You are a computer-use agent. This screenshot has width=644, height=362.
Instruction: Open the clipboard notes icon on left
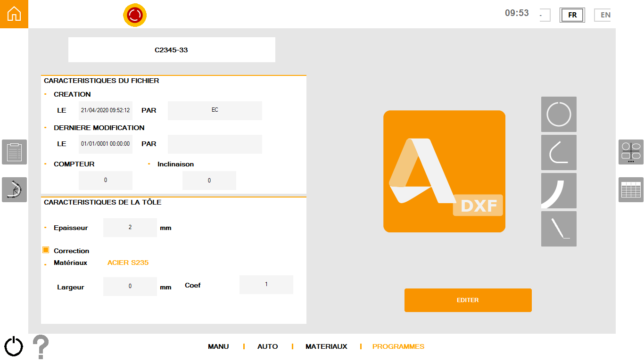14,152
